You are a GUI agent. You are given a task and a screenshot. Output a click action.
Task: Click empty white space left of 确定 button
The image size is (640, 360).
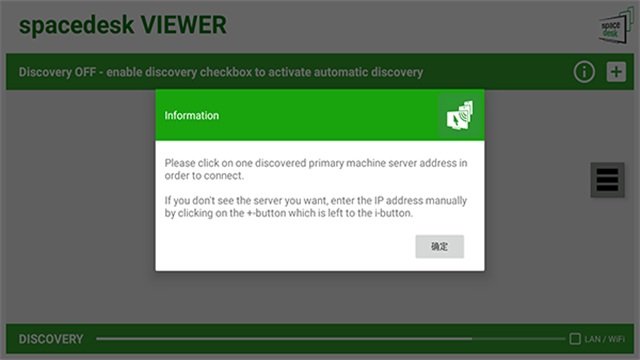(x=286, y=247)
